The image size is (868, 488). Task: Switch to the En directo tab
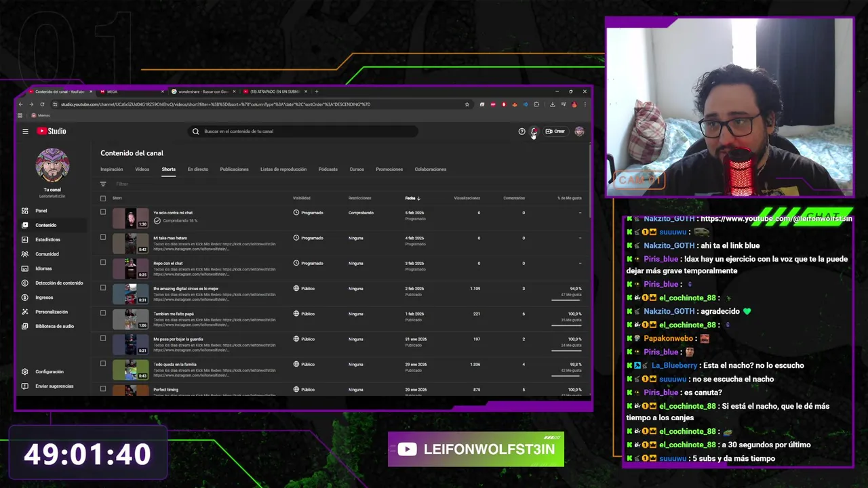tap(198, 169)
